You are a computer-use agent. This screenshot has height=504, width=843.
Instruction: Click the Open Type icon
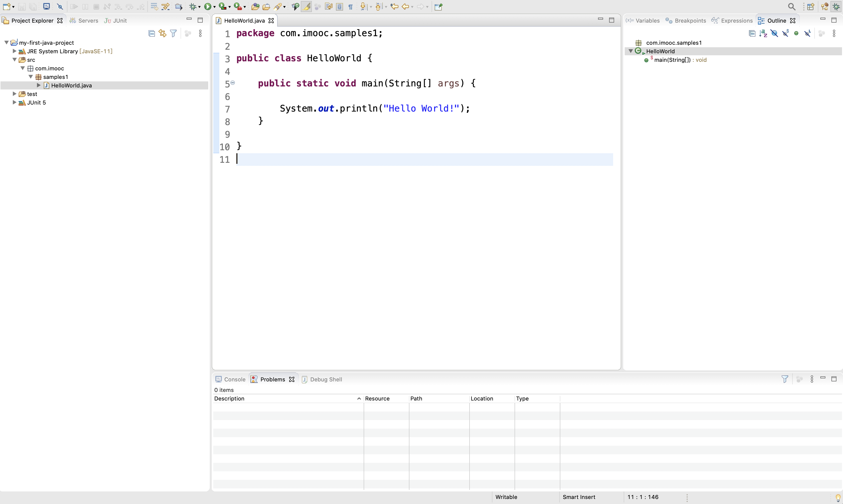pos(255,7)
